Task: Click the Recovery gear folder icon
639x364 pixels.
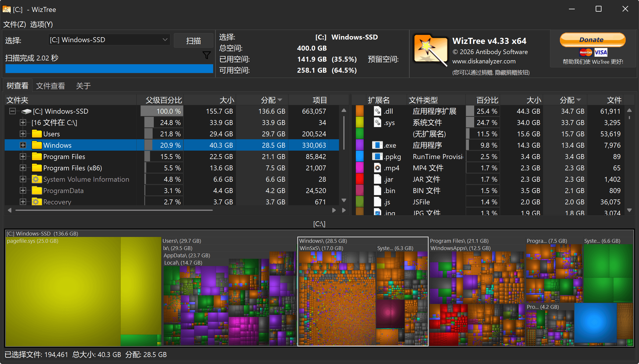Action: [x=37, y=201]
